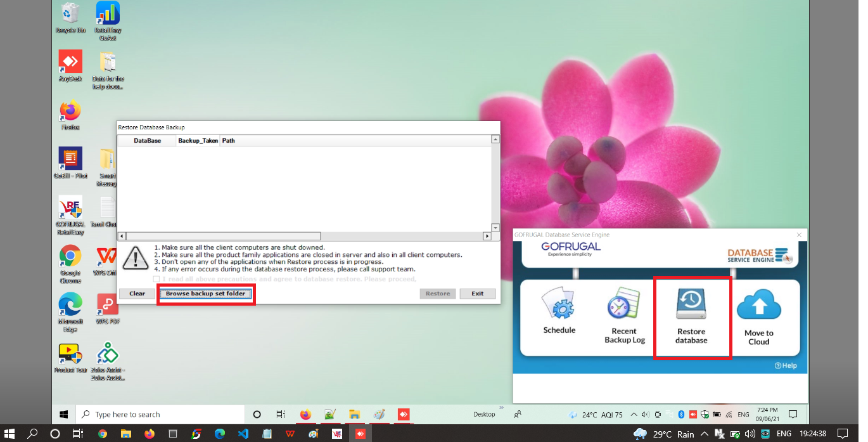Tick the 'I read all above precautions' checkbox
The image size is (868, 442).
click(x=156, y=279)
